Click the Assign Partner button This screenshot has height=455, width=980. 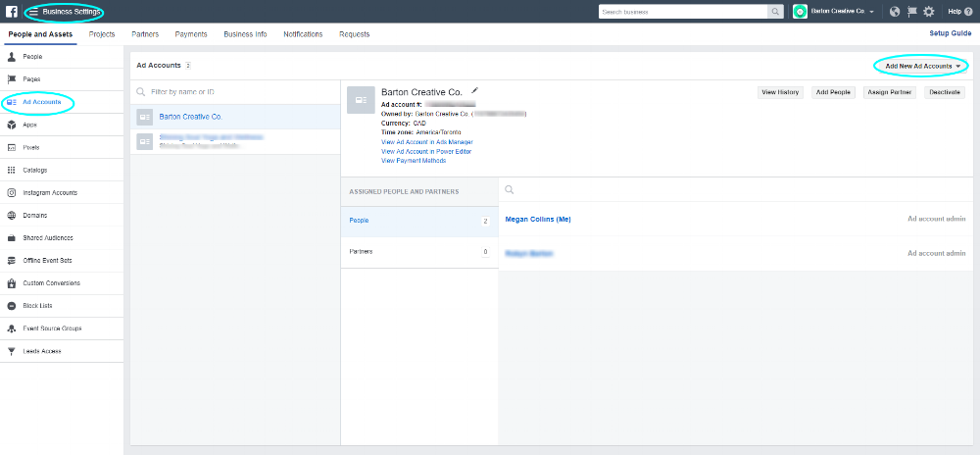[890, 92]
